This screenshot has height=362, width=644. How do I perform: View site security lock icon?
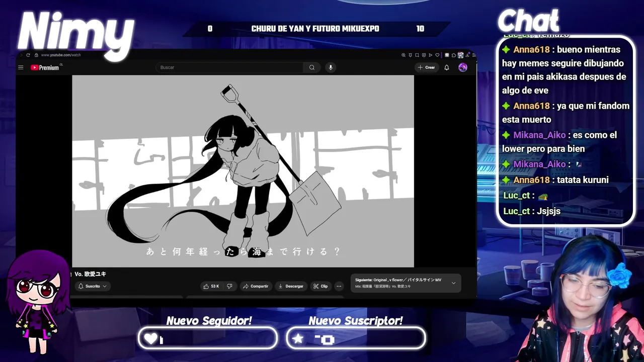[x=36, y=55]
